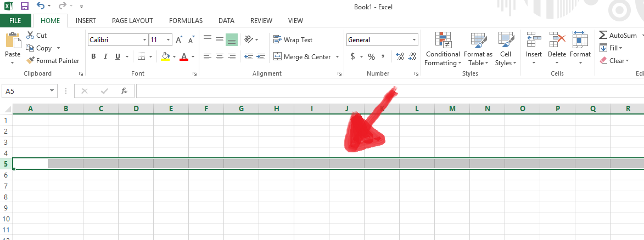Select Middle Align icon
Viewport: 644px width, 240px height.
coord(220,39)
